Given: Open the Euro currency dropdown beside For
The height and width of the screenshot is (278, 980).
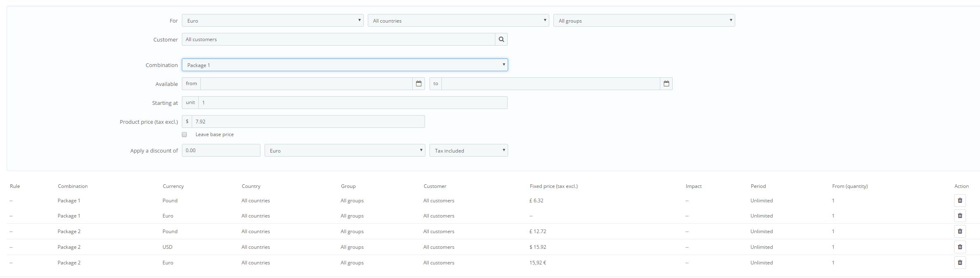Looking at the screenshot, I should (x=273, y=21).
